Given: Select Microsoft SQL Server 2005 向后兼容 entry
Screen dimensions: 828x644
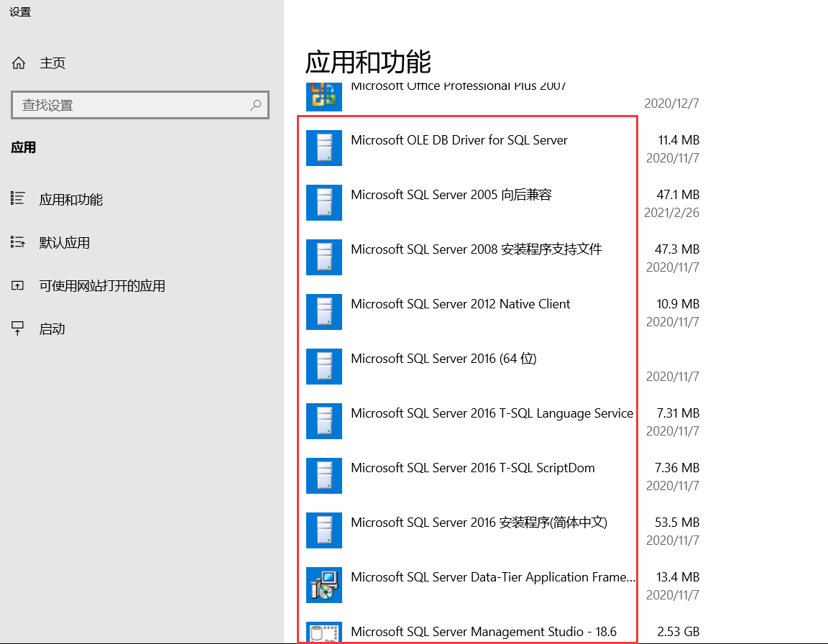Looking at the screenshot, I should coord(451,195).
